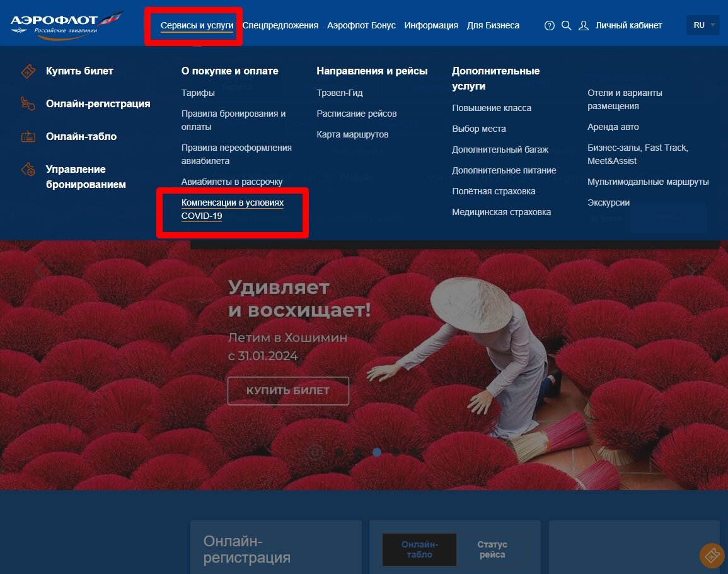Image resolution: width=728 pixels, height=574 pixels.
Task: Click the Направления и рейсы heading
Action: 372,71
